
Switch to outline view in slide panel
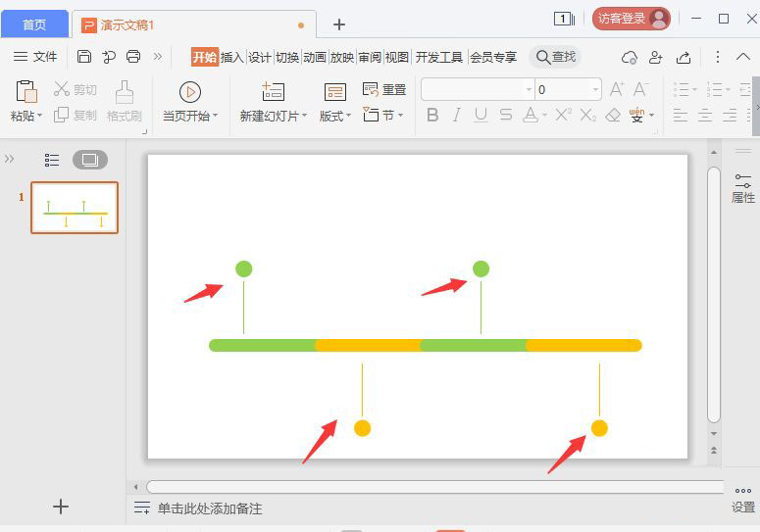pos(52,160)
